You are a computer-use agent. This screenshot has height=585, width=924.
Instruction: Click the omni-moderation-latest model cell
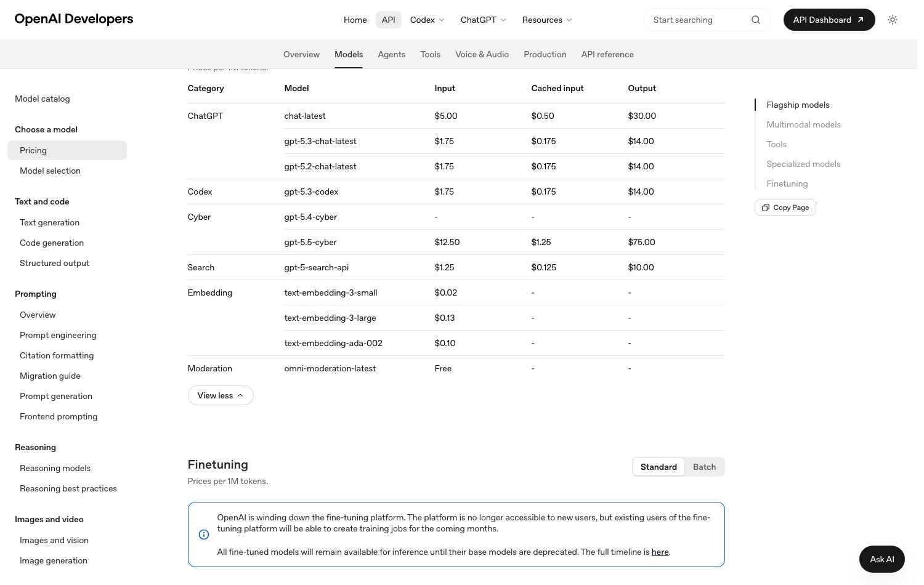tap(330, 368)
